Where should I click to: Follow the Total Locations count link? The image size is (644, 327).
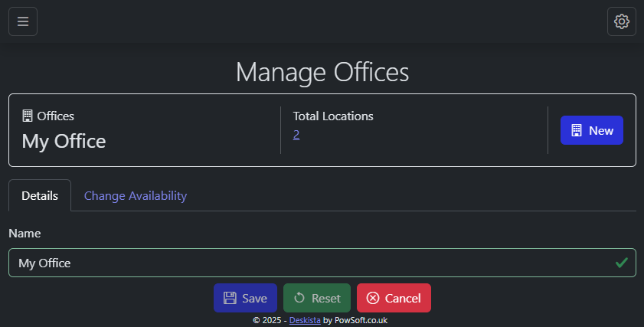[296, 135]
